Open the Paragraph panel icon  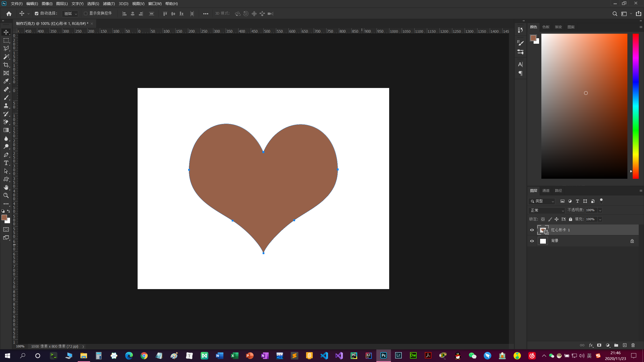pos(520,73)
